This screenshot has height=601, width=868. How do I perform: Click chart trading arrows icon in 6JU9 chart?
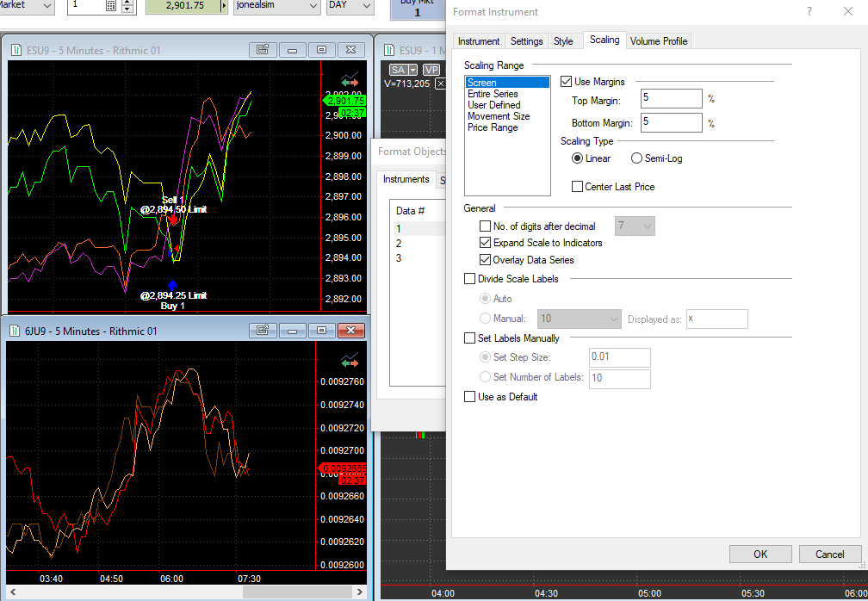(350, 360)
